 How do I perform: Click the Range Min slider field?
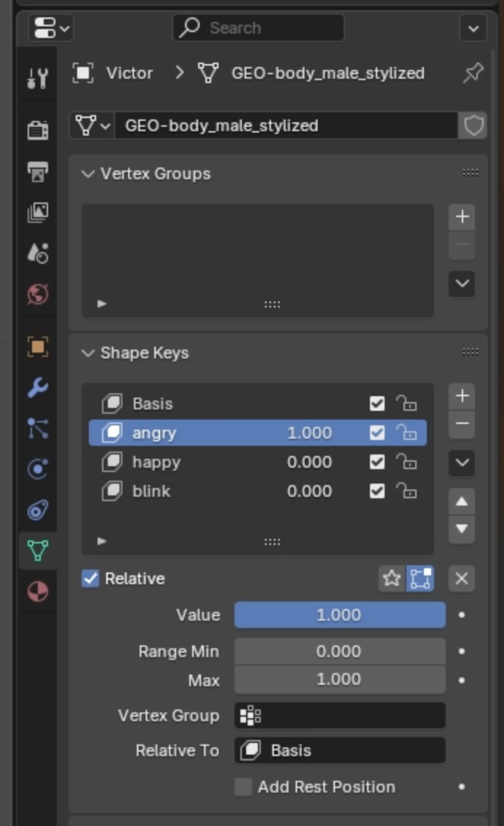[x=339, y=651]
